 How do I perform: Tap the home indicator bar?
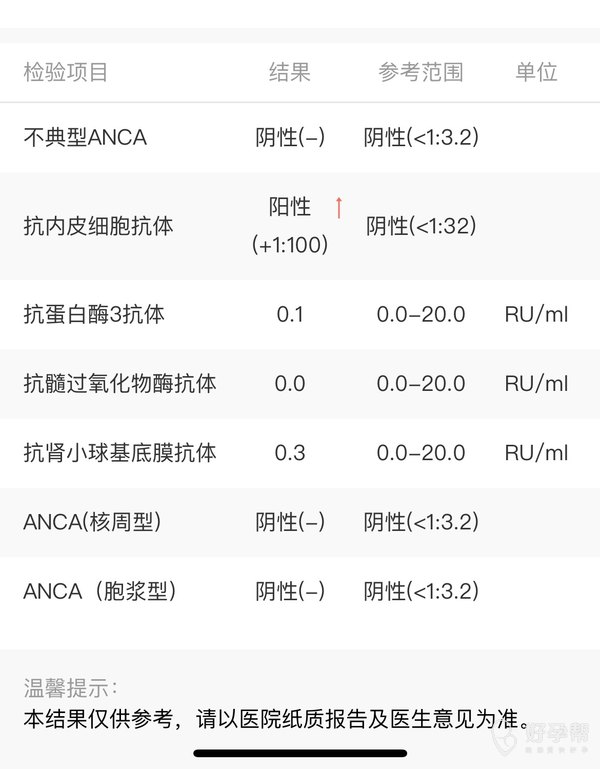(x=300, y=753)
